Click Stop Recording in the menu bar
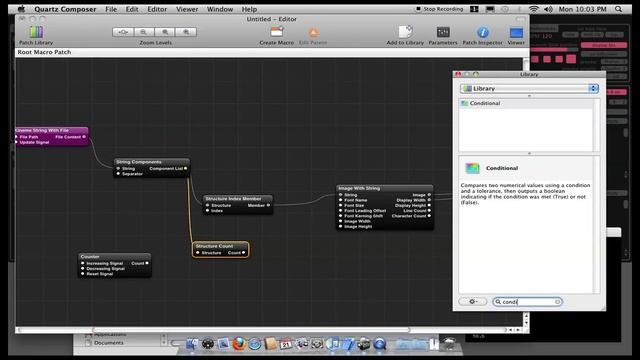The width and height of the screenshot is (640, 360). 440,9
